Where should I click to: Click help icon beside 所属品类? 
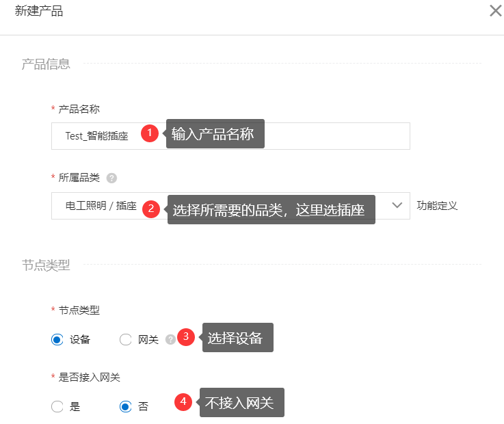point(111,178)
